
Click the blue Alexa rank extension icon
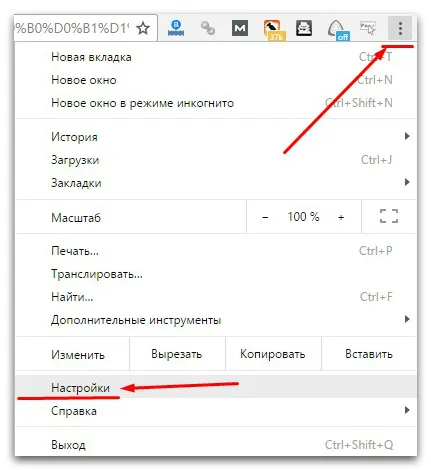coord(176,28)
